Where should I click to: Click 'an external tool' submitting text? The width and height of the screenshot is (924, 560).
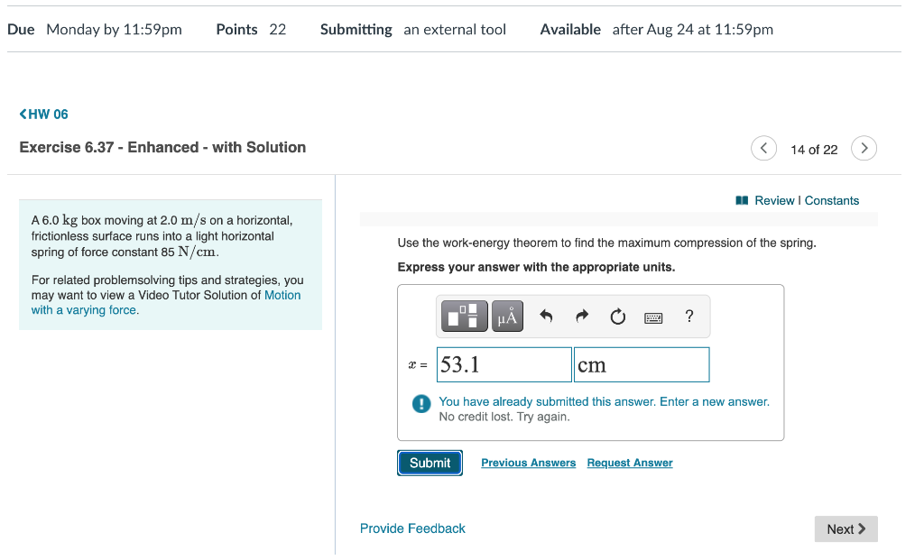tap(455, 30)
